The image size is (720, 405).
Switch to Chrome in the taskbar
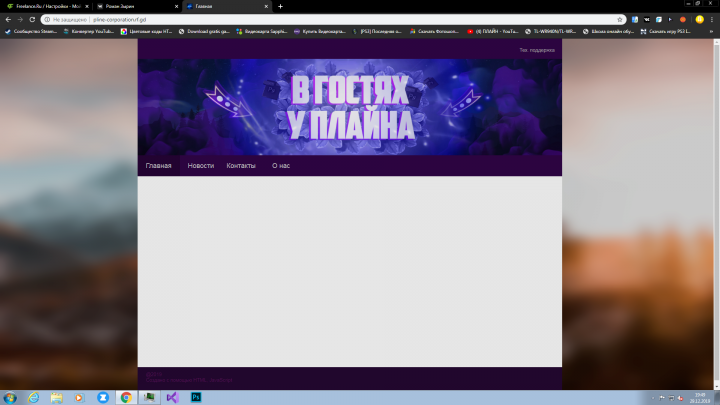(126, 398)
